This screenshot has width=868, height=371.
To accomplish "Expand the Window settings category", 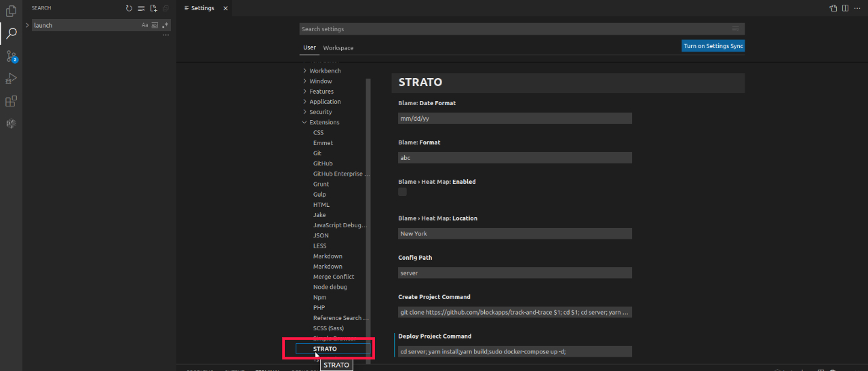I will click(321, 81).
